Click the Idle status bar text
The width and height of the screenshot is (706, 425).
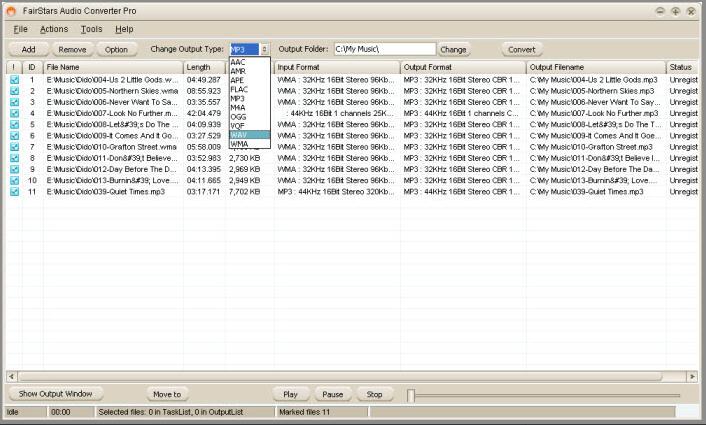[13, 412]
